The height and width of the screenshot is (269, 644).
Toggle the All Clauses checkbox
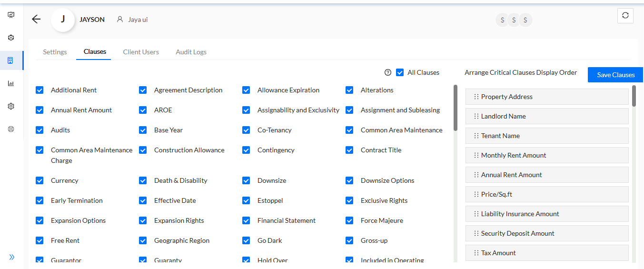tap(400, 72)
